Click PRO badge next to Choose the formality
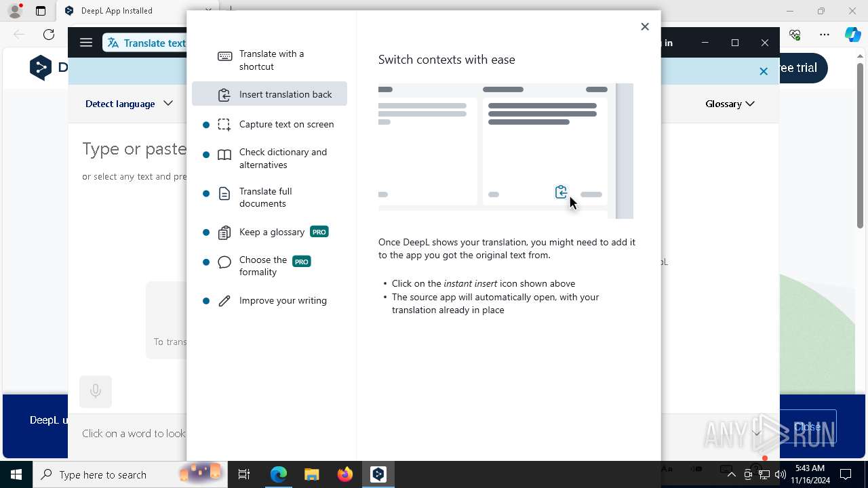The width and height of the screenshot is (868, 488). point(302,261)
